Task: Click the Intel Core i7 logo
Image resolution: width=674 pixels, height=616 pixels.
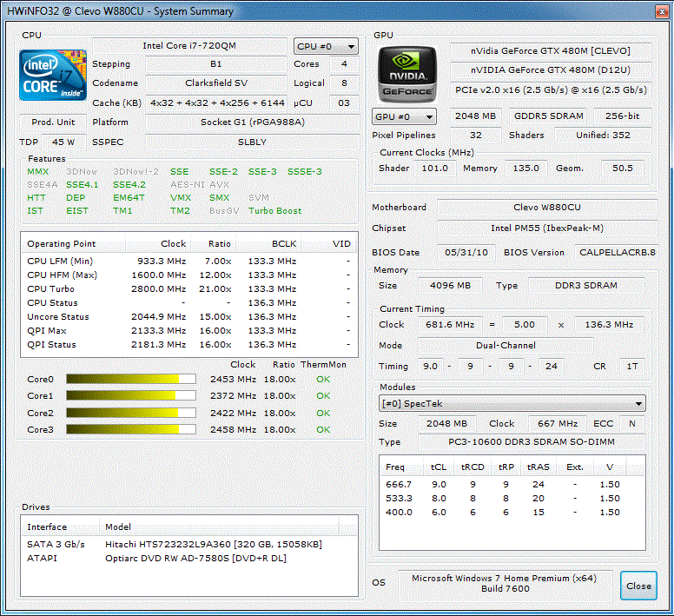Action: 53,76
